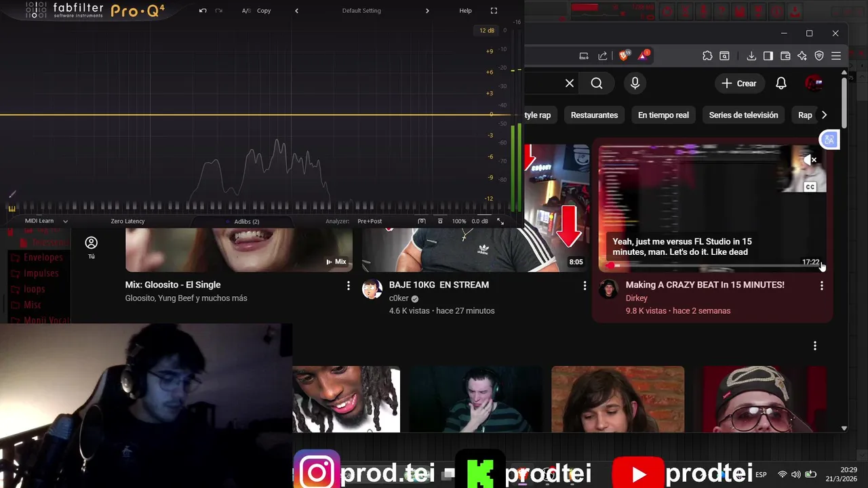Open Brave Rewards triangle icon
868x488 pixels.
(x=644, y=56)
